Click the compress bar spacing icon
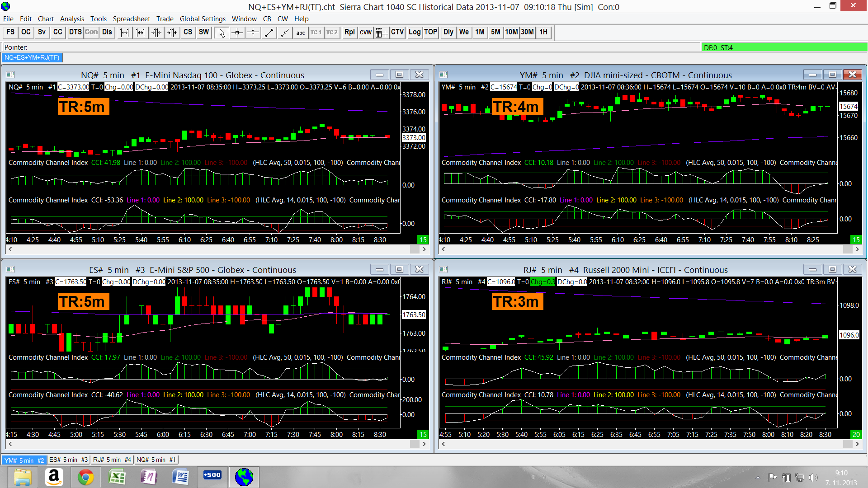The width and height of the screenshot is (868, 488). click(156, 33)
